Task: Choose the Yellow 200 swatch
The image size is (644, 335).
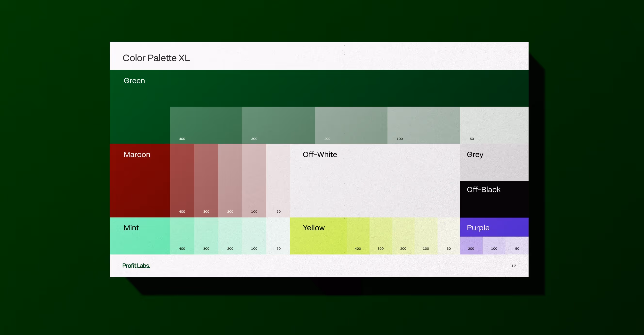Action: [x=403, y=236]
